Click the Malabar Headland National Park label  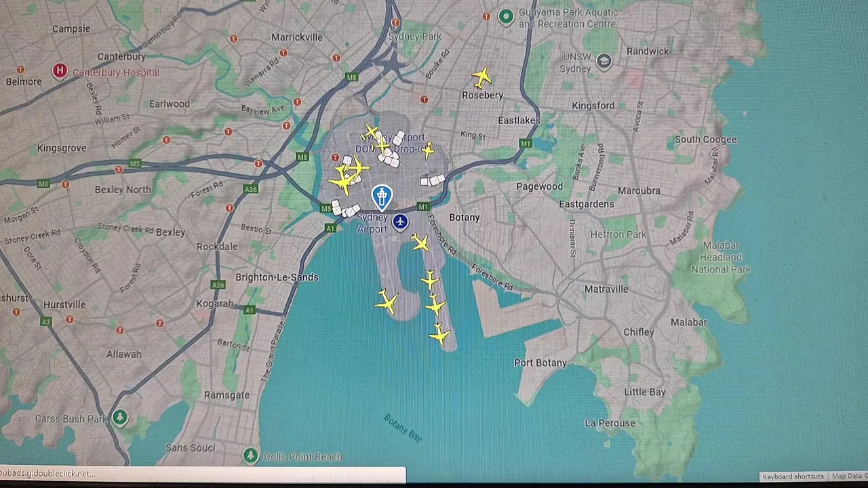721,257
